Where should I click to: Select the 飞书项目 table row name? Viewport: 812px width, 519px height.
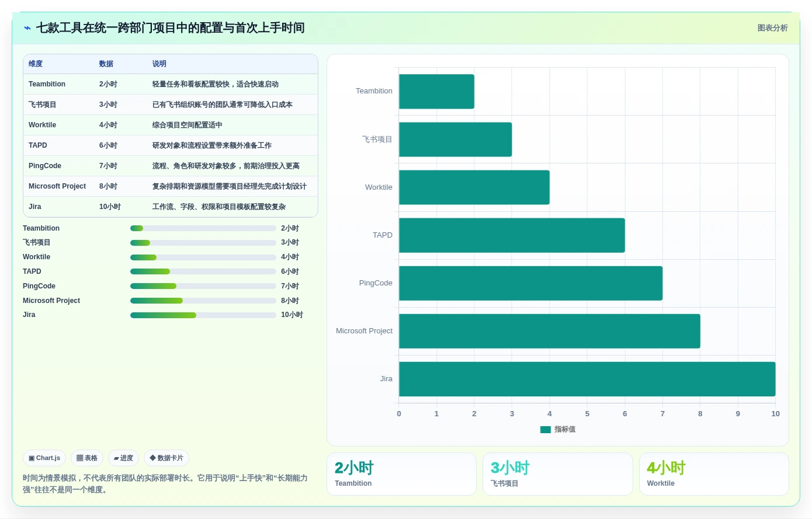click(43, 105)
